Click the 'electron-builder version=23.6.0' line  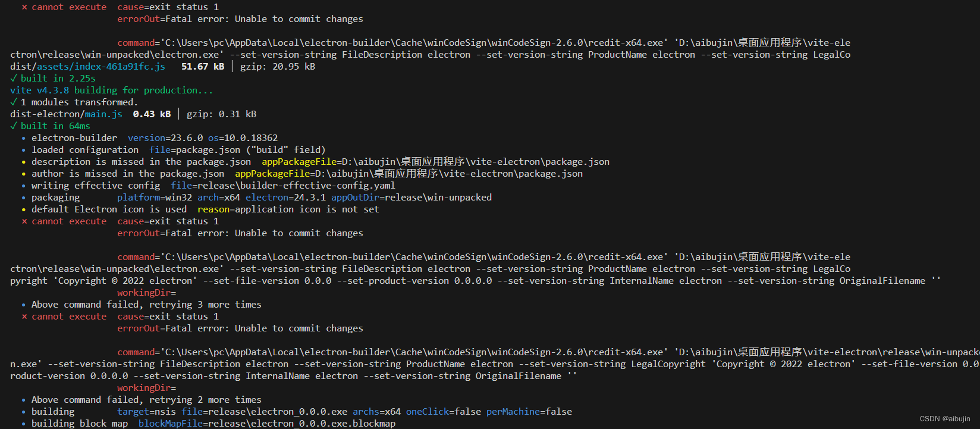150,138
